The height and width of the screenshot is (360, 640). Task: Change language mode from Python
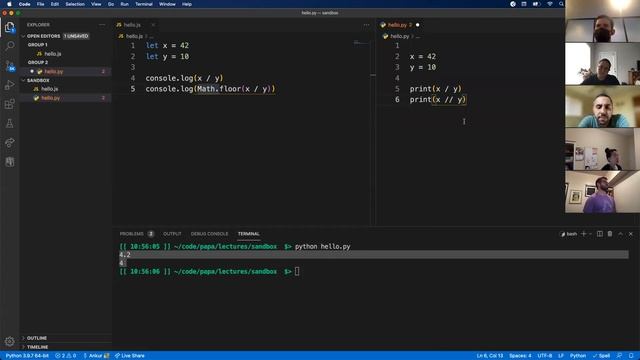pyautogui.click(x=578, y=356)
